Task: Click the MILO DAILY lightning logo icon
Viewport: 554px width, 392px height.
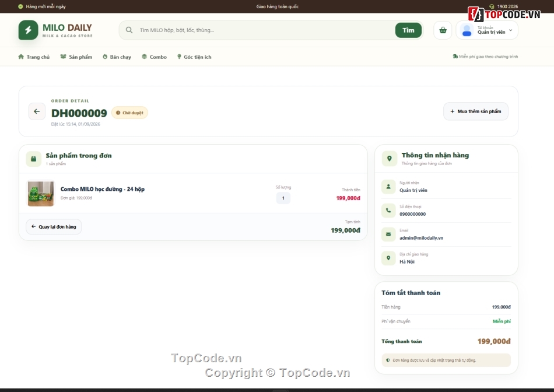Action: pos(28,30)
